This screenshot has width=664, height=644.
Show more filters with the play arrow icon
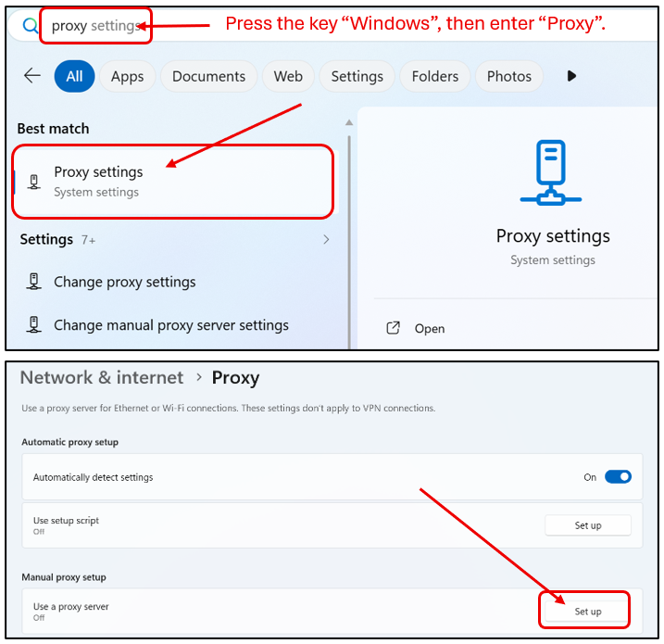click(571, 76)
